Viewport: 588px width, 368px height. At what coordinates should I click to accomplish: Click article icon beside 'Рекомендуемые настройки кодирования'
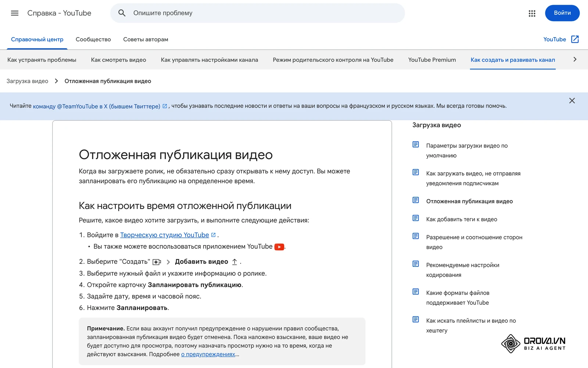[x=416, y=264]
